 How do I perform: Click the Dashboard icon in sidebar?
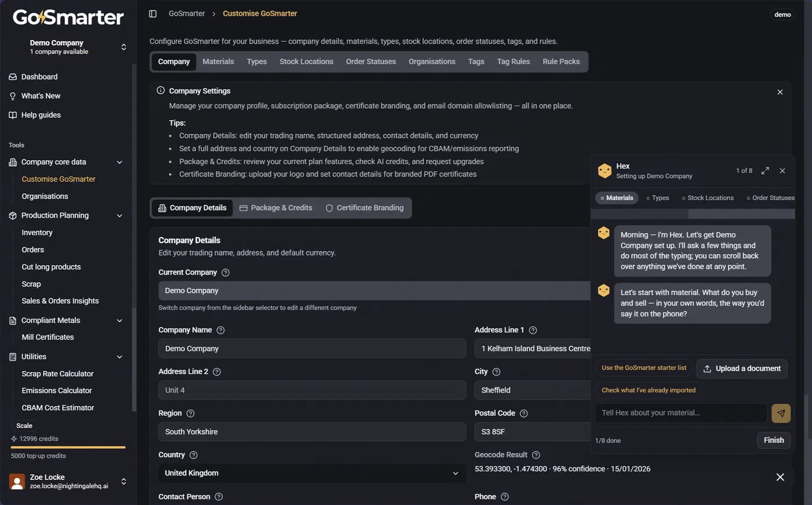tap(13, 77)
